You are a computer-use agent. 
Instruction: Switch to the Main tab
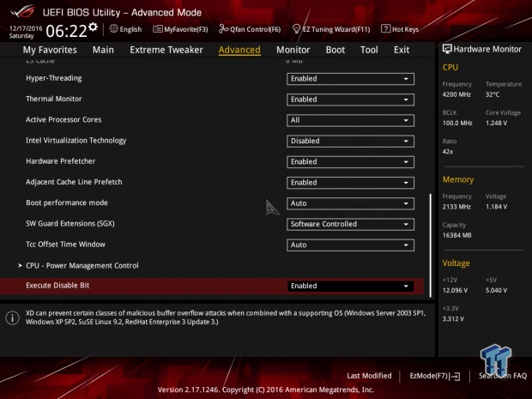point(103,50)
